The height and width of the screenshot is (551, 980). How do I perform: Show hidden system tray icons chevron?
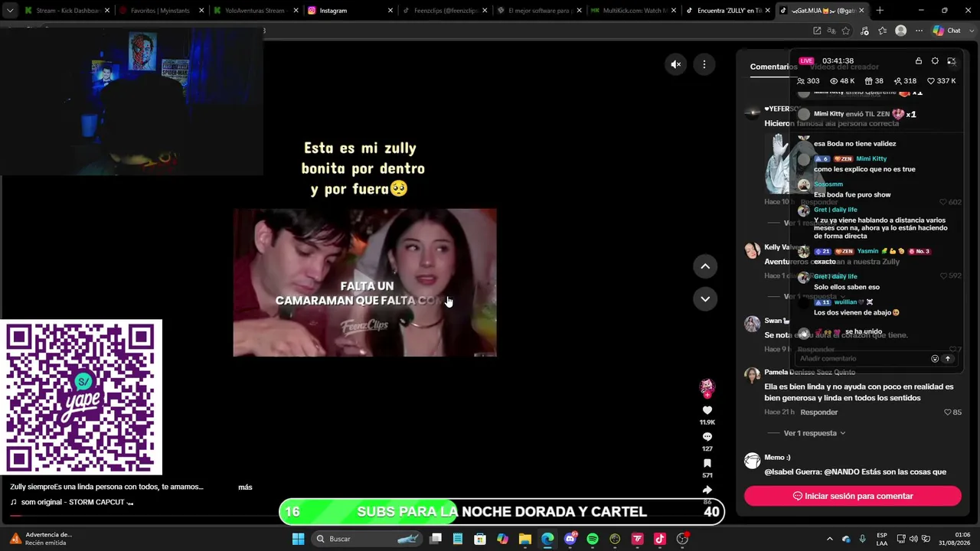click(829, 539)
